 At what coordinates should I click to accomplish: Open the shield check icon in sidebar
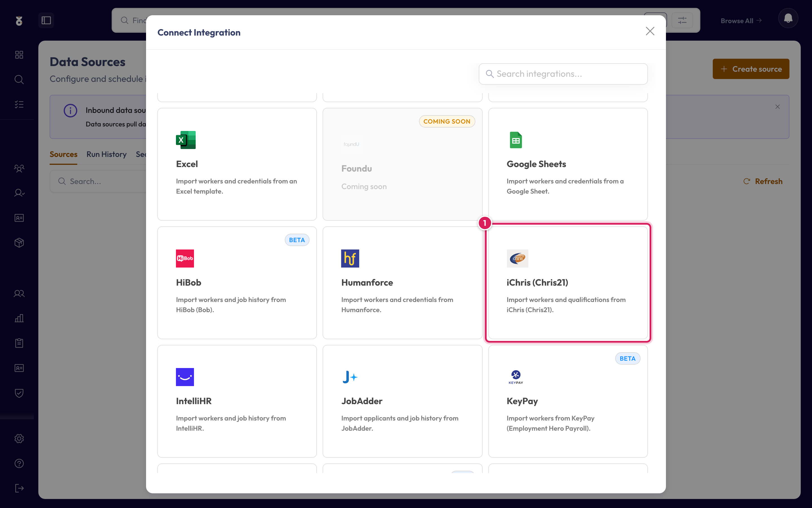pyautogui.click(x=19, y=393)
